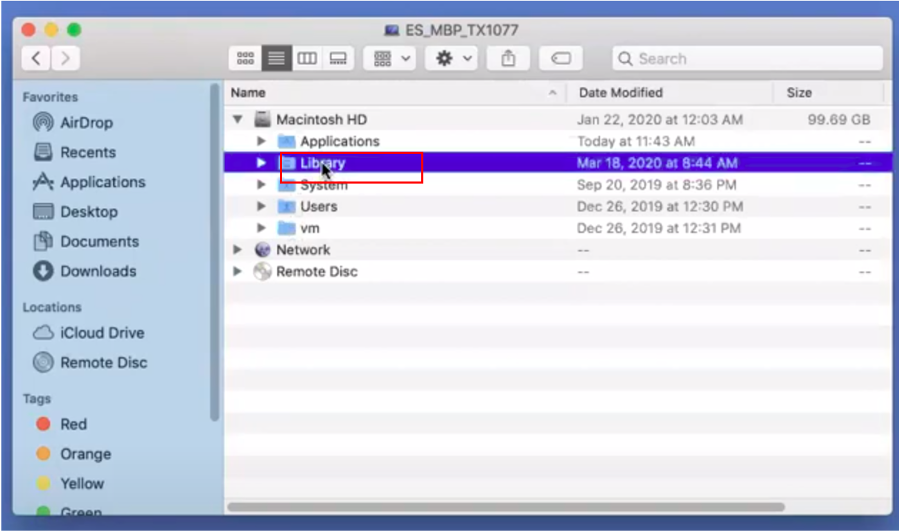
Task: Switch to icon view
Action: pos(245,58)
